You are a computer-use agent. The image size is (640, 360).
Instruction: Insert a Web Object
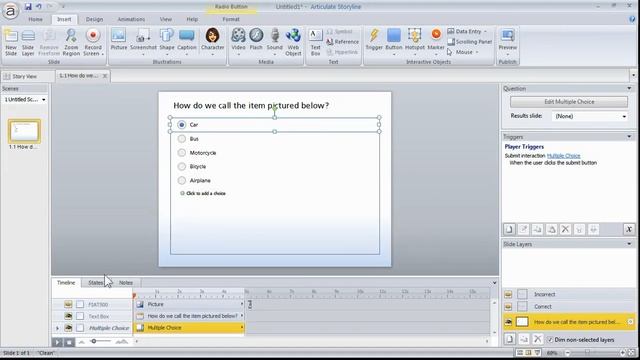click(x=293, y=42)
